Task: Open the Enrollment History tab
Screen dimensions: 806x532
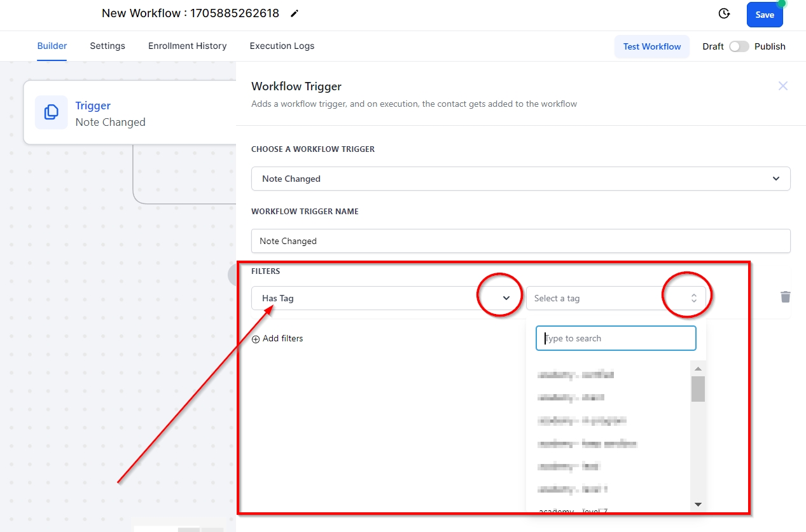Action: tap(187, 46)
